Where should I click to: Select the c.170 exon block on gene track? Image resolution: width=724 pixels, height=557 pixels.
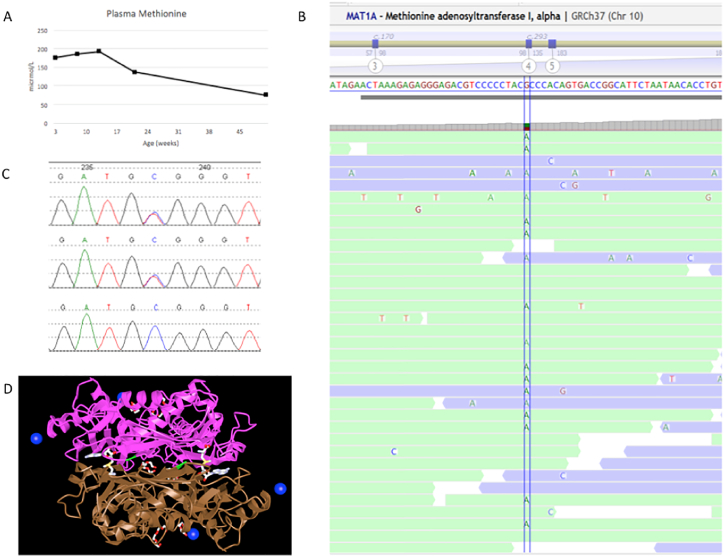coord(375,44)
